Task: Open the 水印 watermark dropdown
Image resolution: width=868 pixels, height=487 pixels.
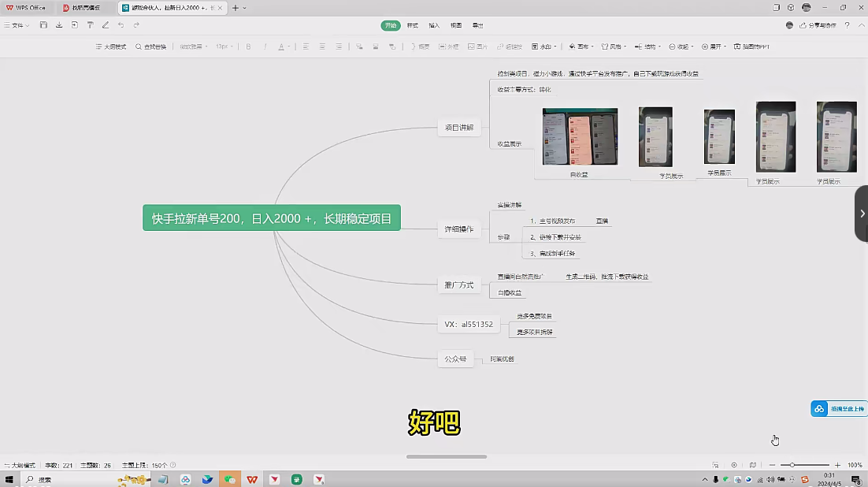Action: tap(544, 46)
